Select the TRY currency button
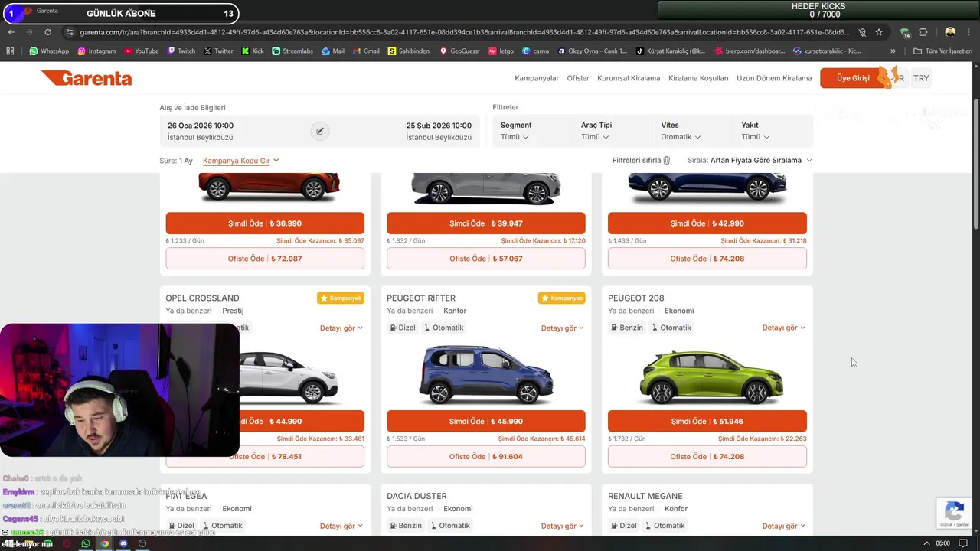The height and width of the screenshot is (551, 980). (921, 78)
